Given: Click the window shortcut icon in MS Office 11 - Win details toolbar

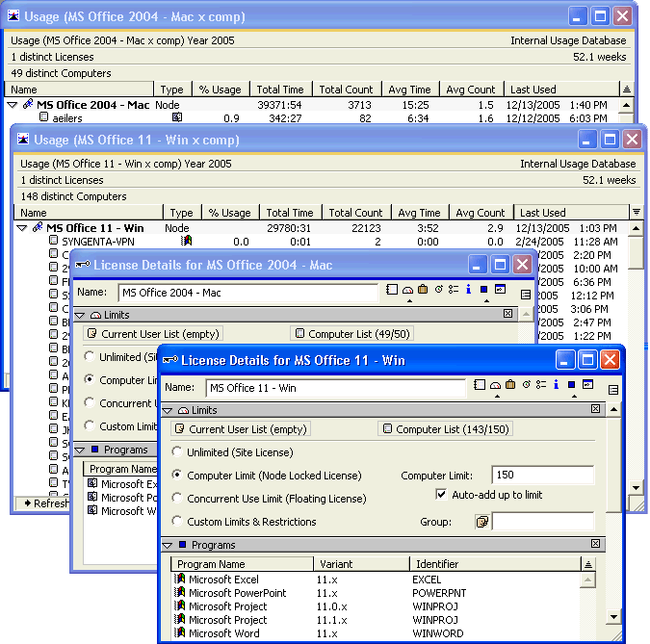Looking at the screenshot, I should [587, 385].
